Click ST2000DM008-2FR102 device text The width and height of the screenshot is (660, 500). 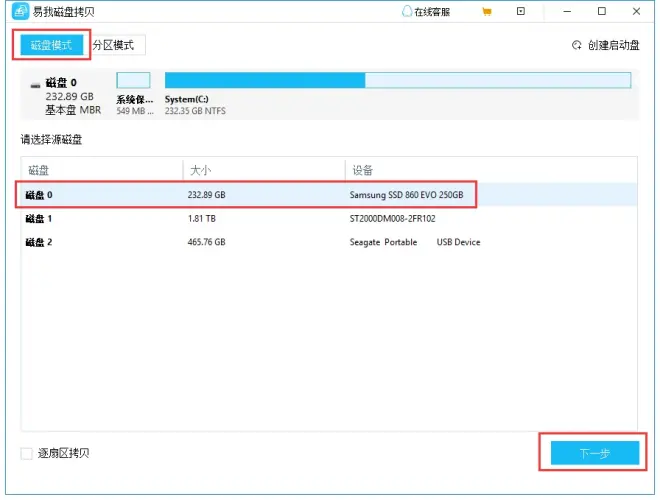(392, 218)
